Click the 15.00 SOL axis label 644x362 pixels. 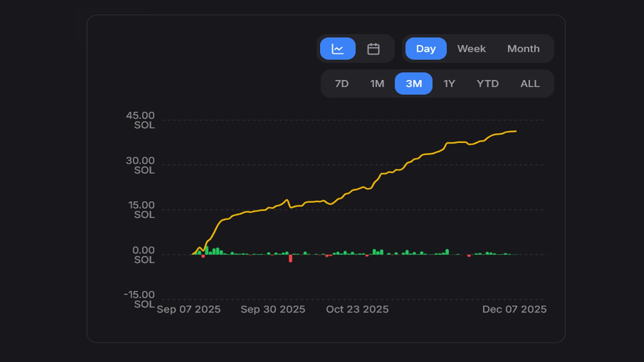click(141, 210)
